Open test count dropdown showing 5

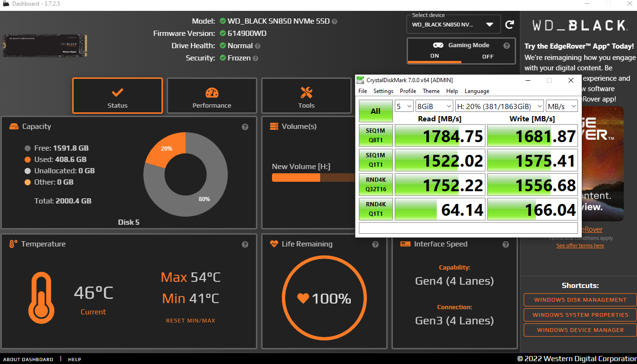[x=404, y=106]
